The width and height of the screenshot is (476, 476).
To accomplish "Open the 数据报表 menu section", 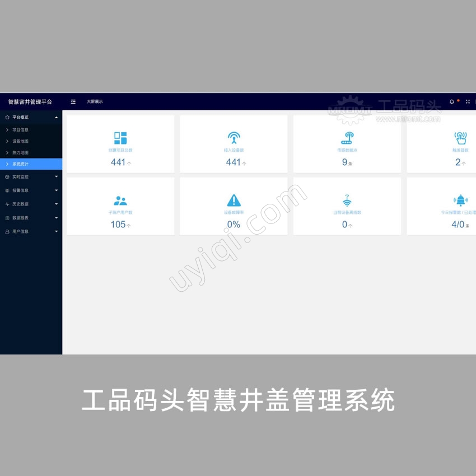I will coord(31,218).
